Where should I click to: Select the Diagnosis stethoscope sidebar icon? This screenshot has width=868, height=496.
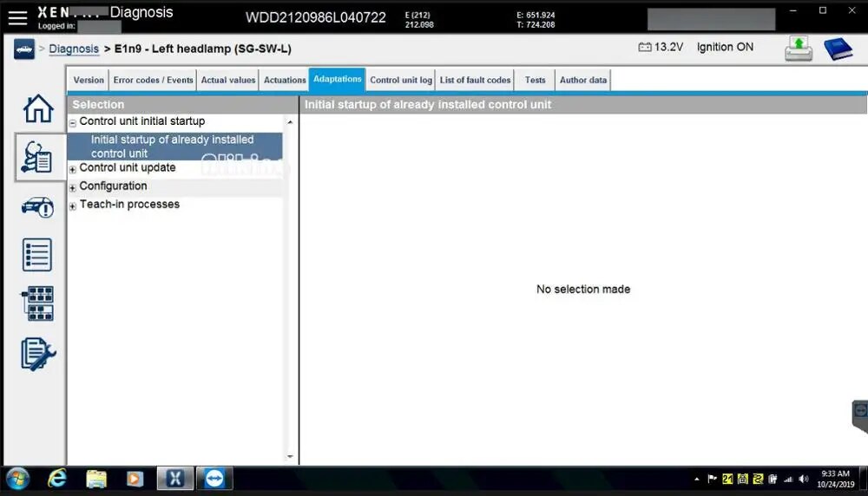click(37, 157)
